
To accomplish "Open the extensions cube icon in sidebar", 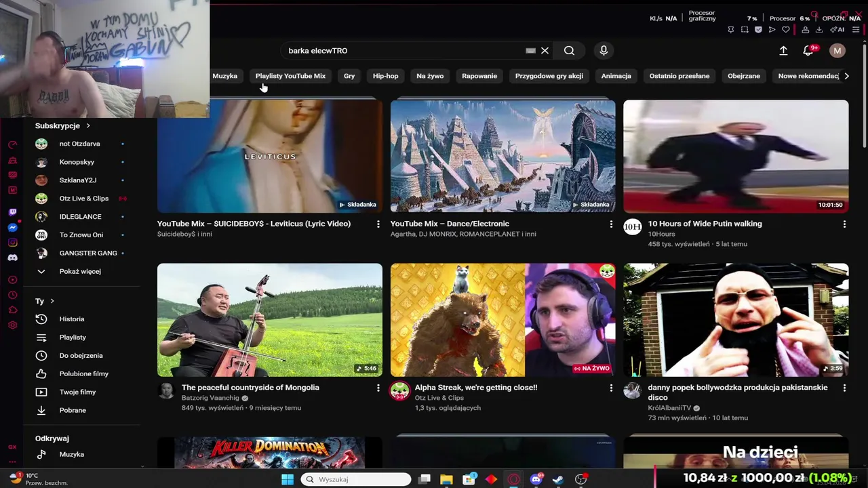I will [12, 310].
